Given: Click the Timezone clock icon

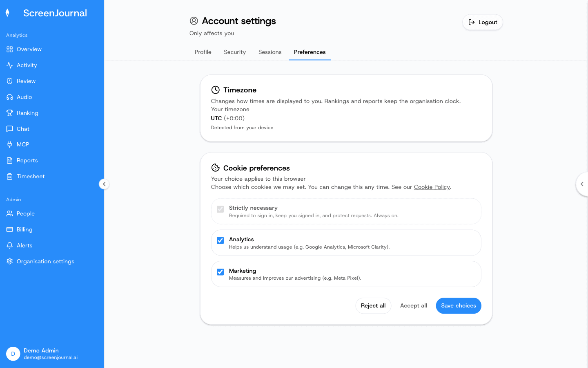Looking at the screenshot, I should pos(216,90).
